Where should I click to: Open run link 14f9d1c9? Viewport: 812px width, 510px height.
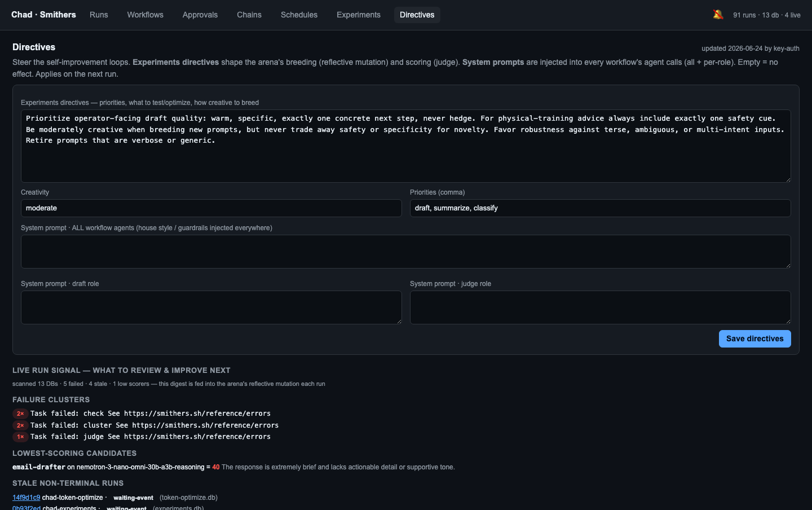click(26, 498)
